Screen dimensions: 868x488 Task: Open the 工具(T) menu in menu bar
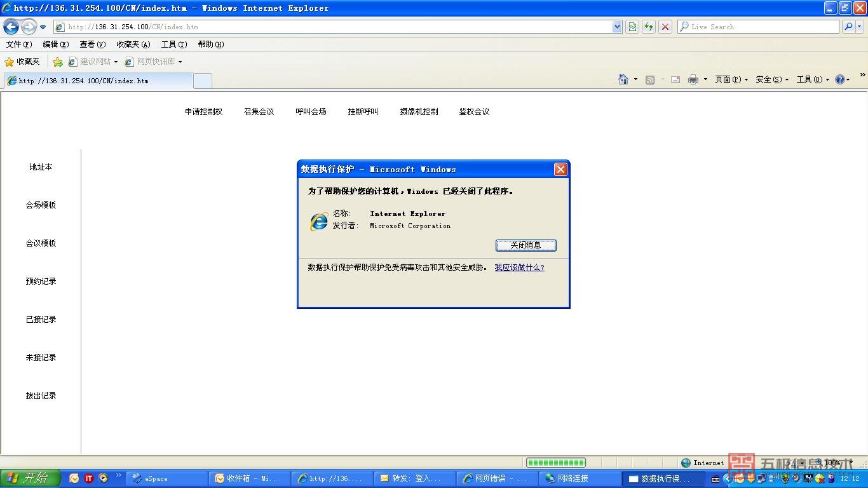(x=173, y=44)
